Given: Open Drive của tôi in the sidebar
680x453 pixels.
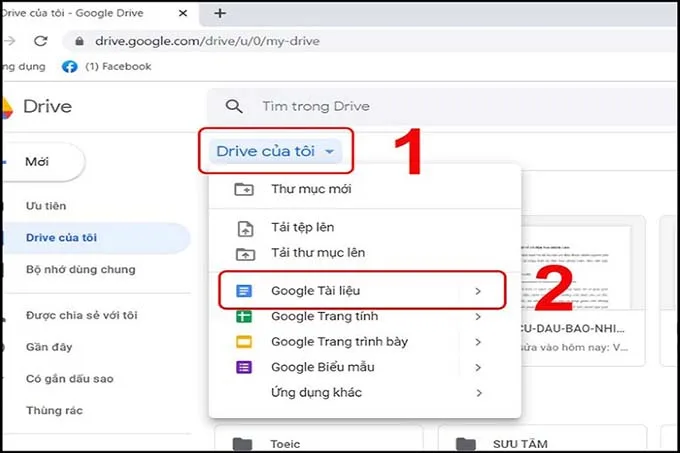Looking at the screenshot, I should (95, 238).
